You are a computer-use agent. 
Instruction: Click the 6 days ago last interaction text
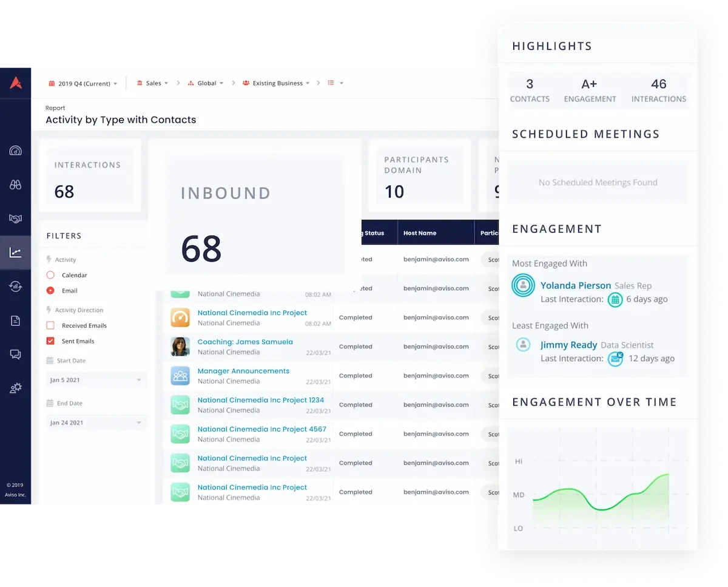click(x=647, y=299)
